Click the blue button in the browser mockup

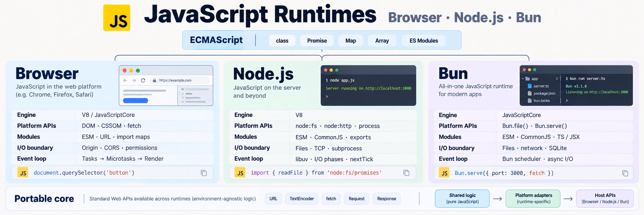(x=136, y=101)
